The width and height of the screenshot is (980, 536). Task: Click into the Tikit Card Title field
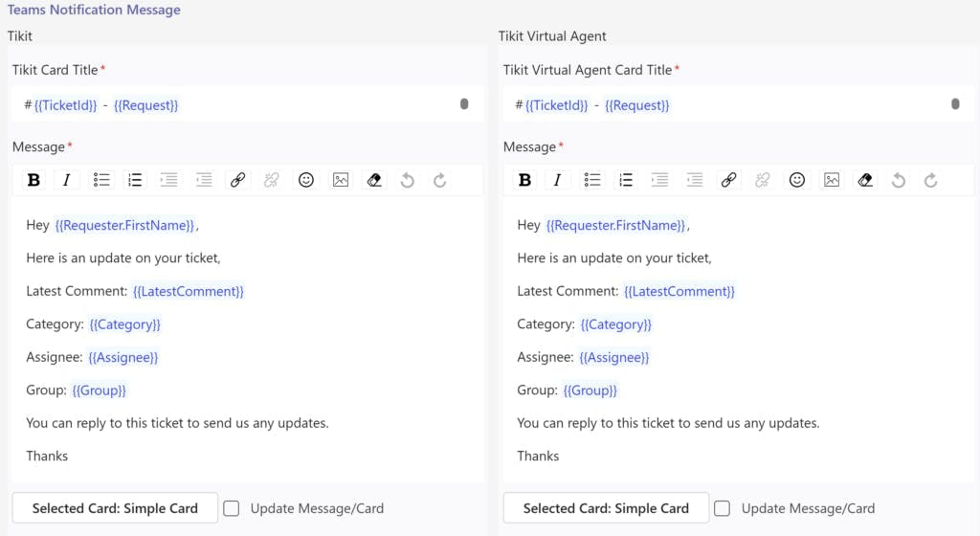tap(287, 105)
